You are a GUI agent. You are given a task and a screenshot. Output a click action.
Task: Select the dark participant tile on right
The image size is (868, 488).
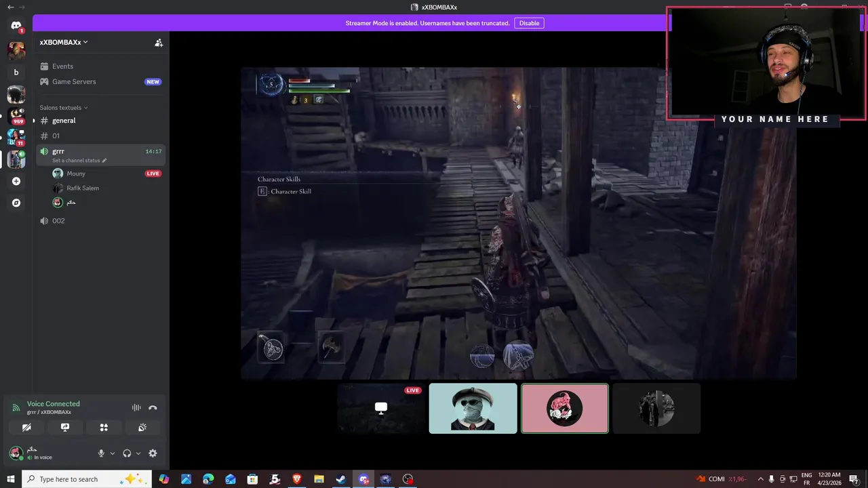pos(656,408)
